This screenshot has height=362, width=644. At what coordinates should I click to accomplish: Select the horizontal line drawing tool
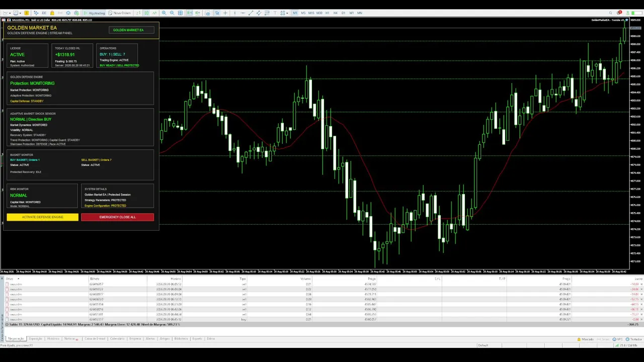243,13
